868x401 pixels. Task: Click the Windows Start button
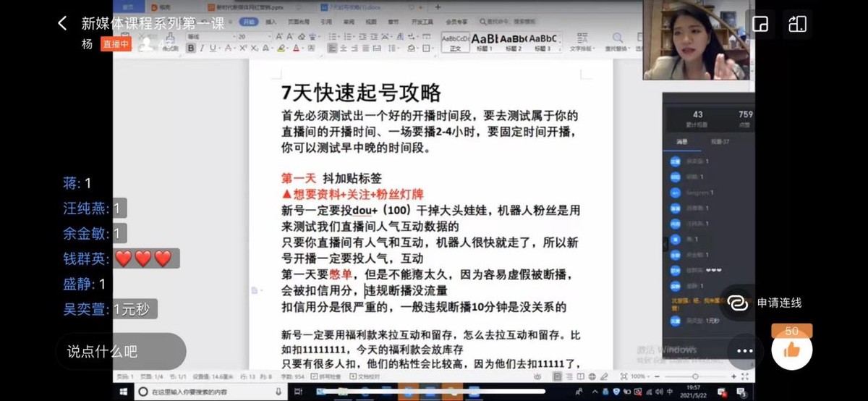pyautogui.click(x=124, y=392)
